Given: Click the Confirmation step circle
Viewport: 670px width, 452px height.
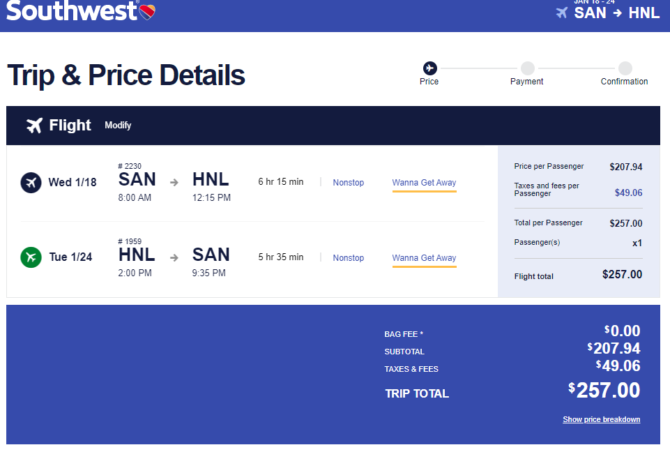Looking at the screenshot, I should click(x=625, y=68).
